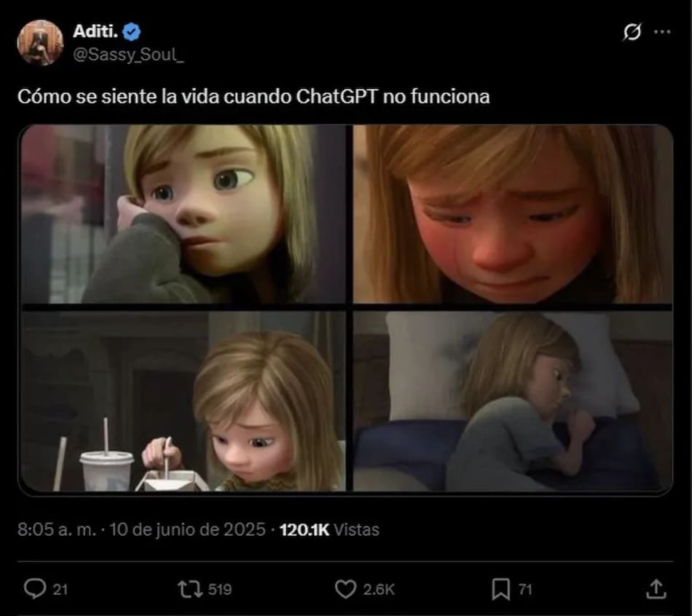Click the blue verified badge
This screenshot has width=692, height=616.
click(x=133, y=31)
